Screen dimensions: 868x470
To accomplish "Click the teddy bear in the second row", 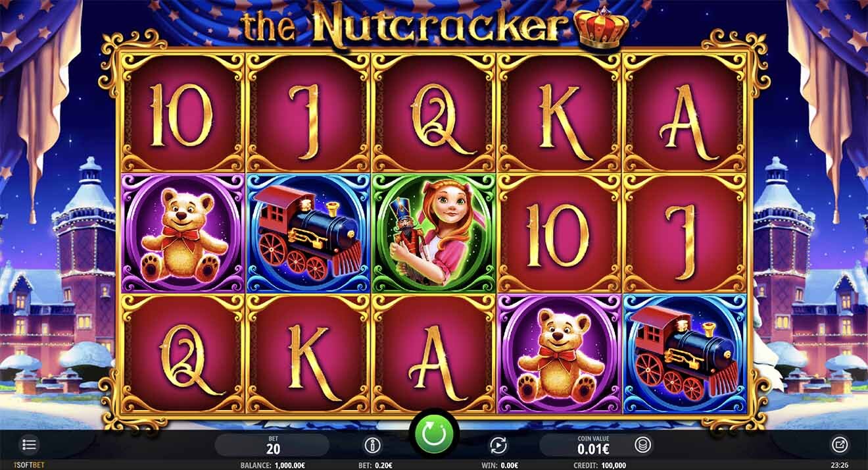I will click(x=183, y=234).
